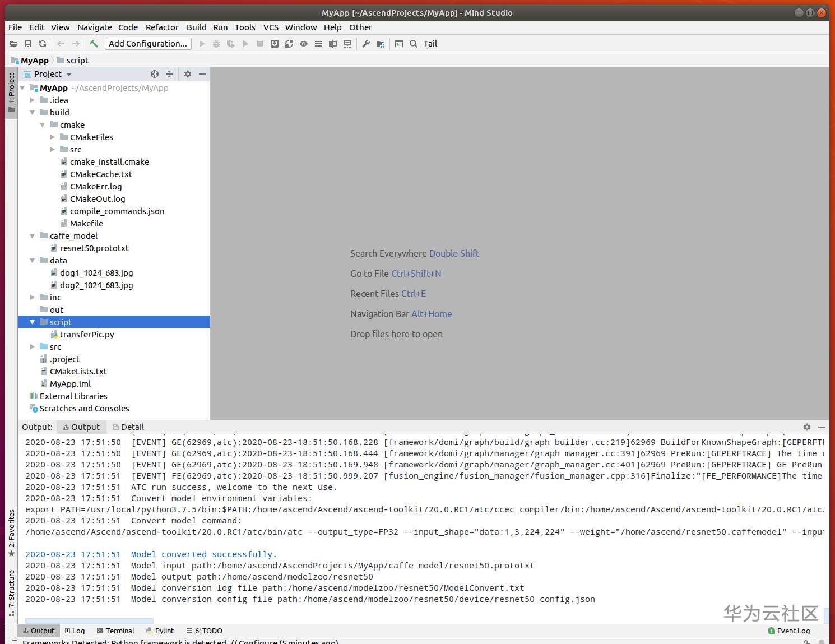Open the Terminal tool window tab
Screen dimensions: 835x644
coord(115,631)
